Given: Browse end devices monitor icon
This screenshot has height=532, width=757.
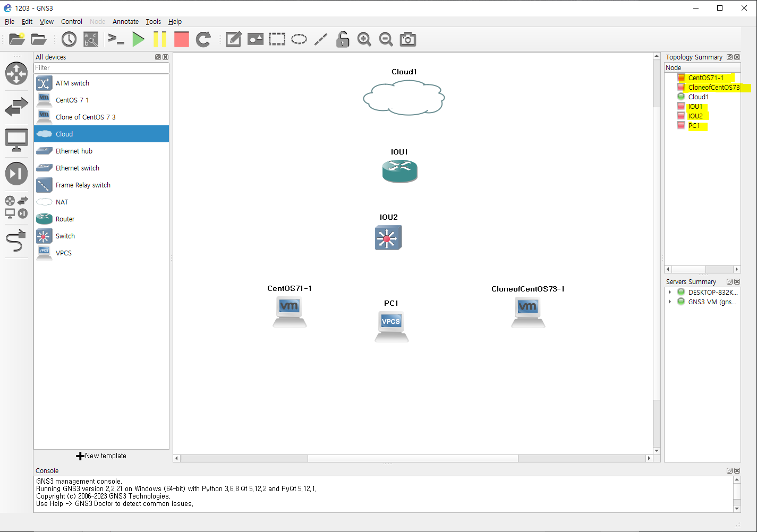Looking at the screenshot, I should point(16,141).
